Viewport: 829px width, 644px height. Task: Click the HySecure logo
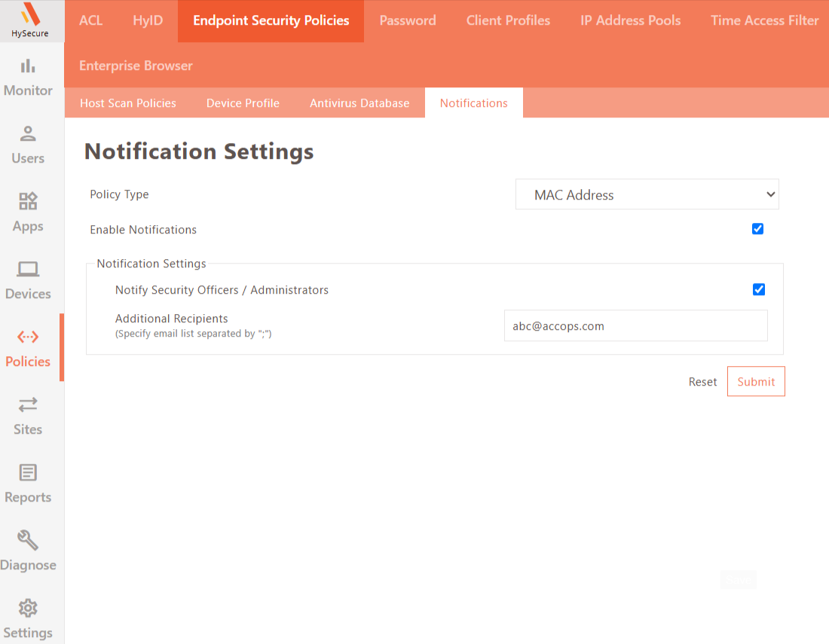[30, 20]
